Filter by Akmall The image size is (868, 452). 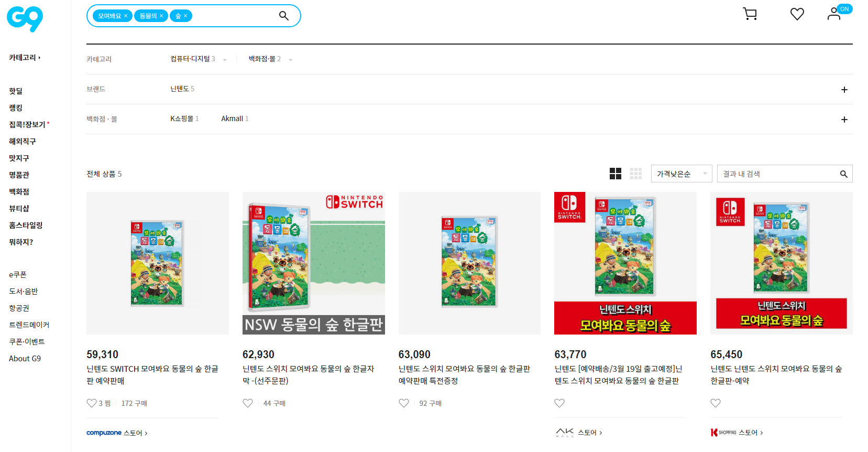click(235, 119)
